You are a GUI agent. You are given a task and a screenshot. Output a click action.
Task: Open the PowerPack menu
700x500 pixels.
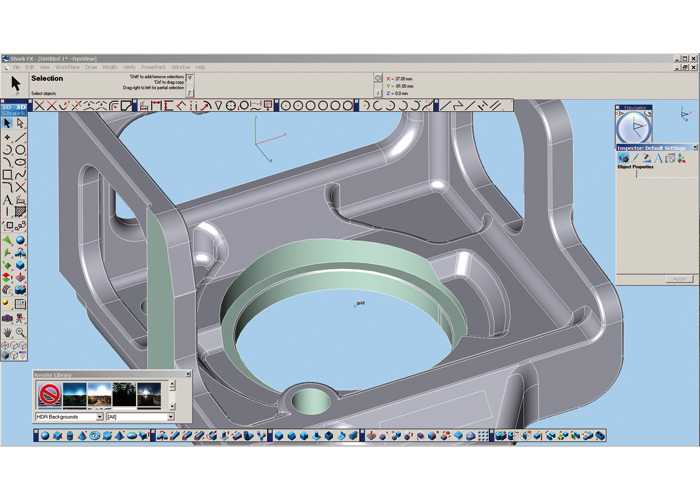(x=152, y=67)
